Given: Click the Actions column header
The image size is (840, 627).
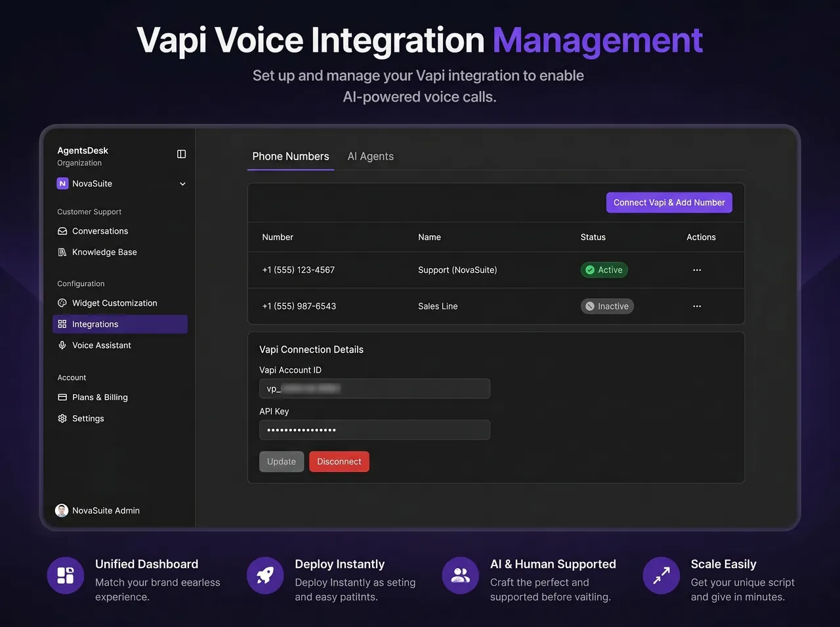Looking at the screenshot, I should [x=701, y=237].
